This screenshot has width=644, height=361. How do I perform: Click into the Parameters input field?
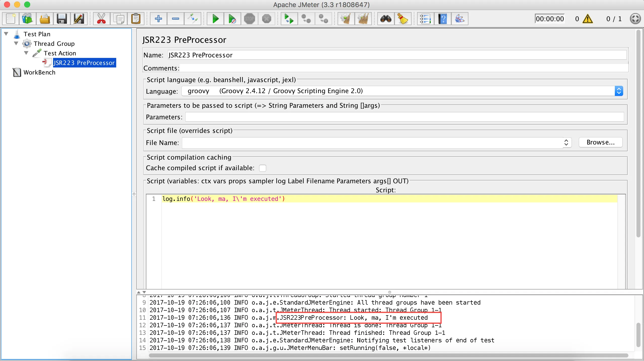[x=404, y=117]
